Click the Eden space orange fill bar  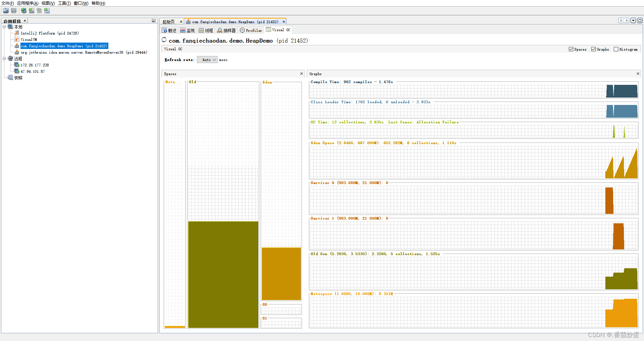[x=281, y=274]
